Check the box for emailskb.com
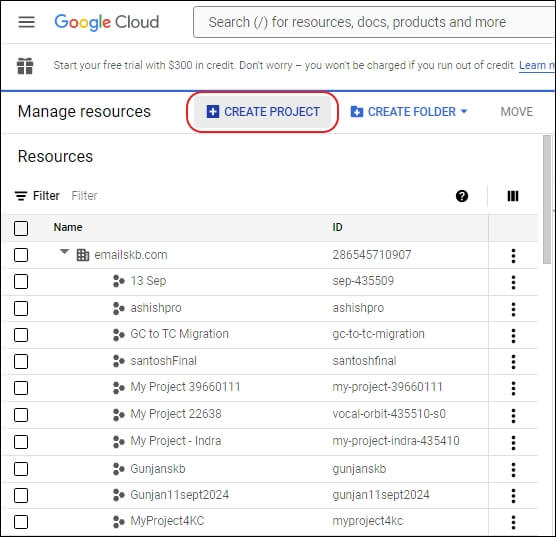 click(x=21, y=255)
